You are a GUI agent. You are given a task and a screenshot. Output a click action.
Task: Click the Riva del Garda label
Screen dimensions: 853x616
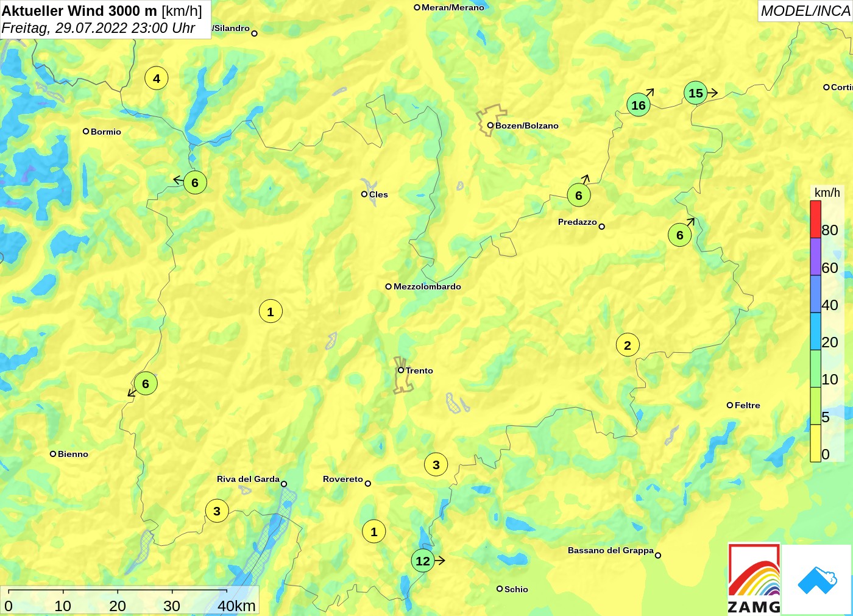click(248, 479)
